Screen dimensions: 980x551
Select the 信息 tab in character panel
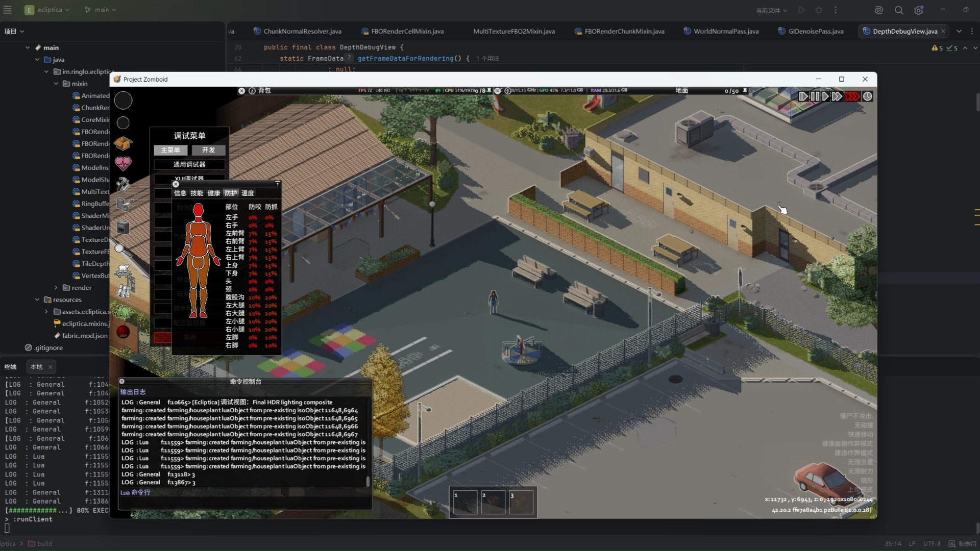click(180, 193)
